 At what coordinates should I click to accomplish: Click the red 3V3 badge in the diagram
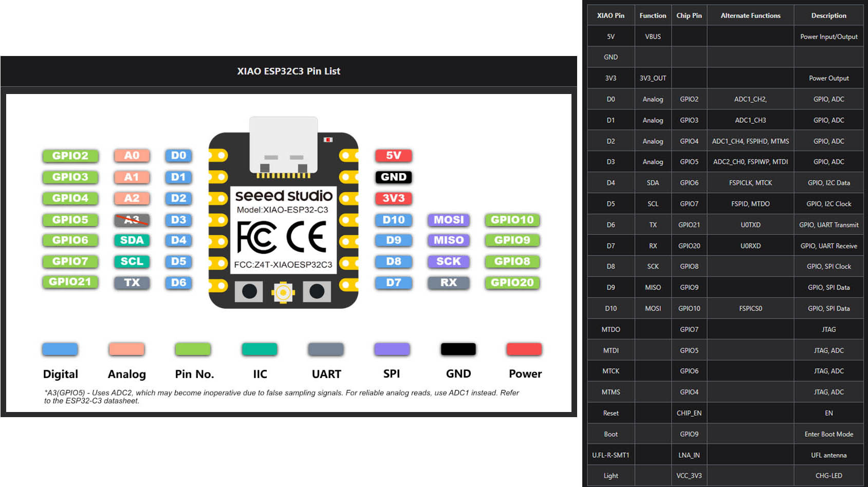pos(394,198)
